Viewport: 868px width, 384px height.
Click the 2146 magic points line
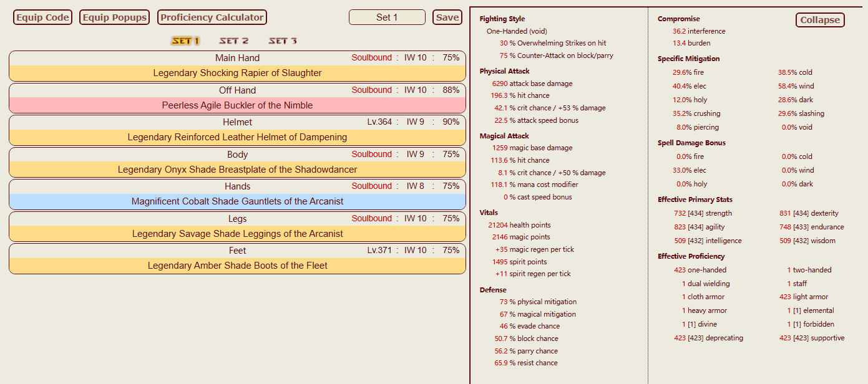pyautogui.click(x=521, y=237)
